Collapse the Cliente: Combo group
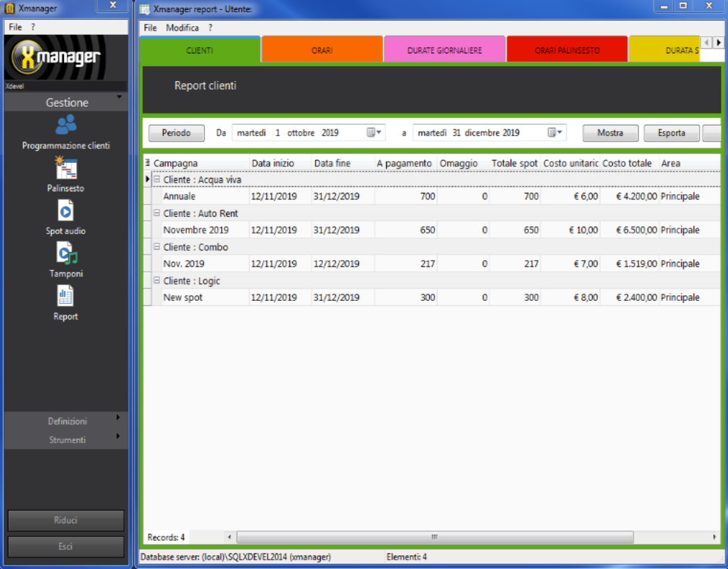The height and width of the screenshot is (569, 728). (157, 248)
